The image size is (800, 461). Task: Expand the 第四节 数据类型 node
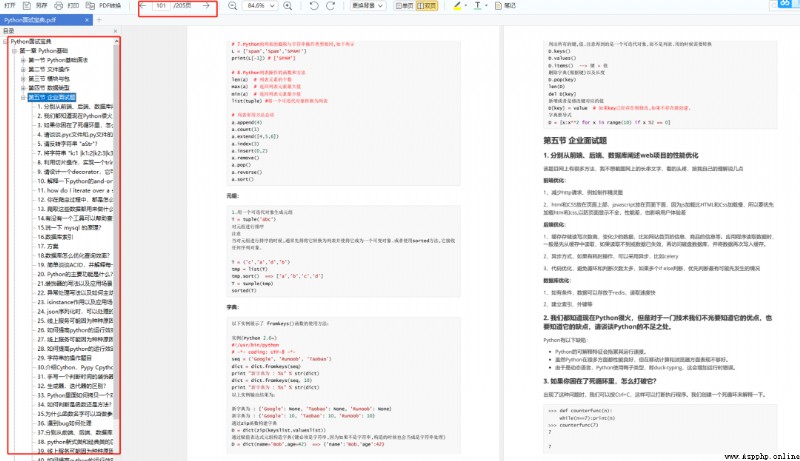(x=23, y=88)
